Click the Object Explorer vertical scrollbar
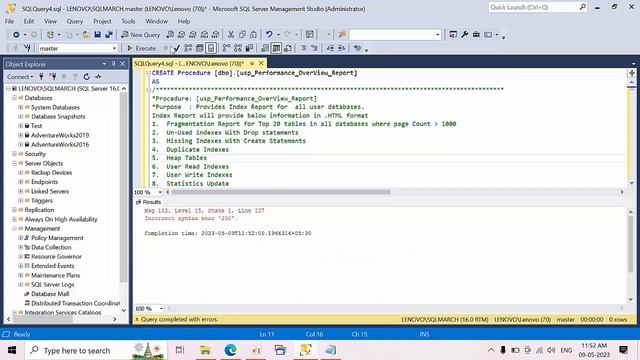The image size is (640, 360). coord(124,187)
